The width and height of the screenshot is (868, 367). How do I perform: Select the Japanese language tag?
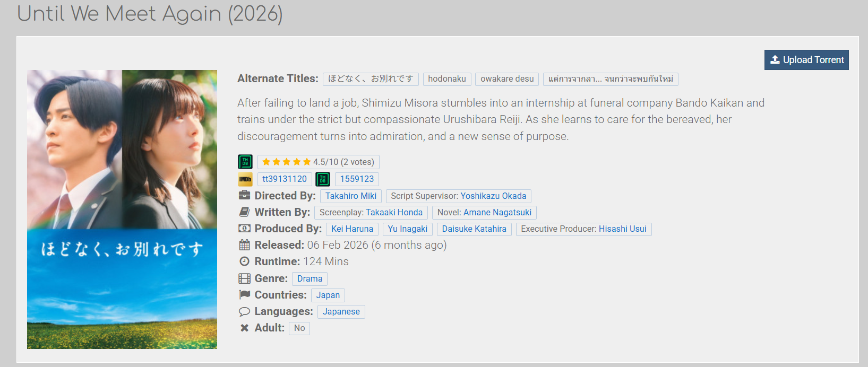341,312
